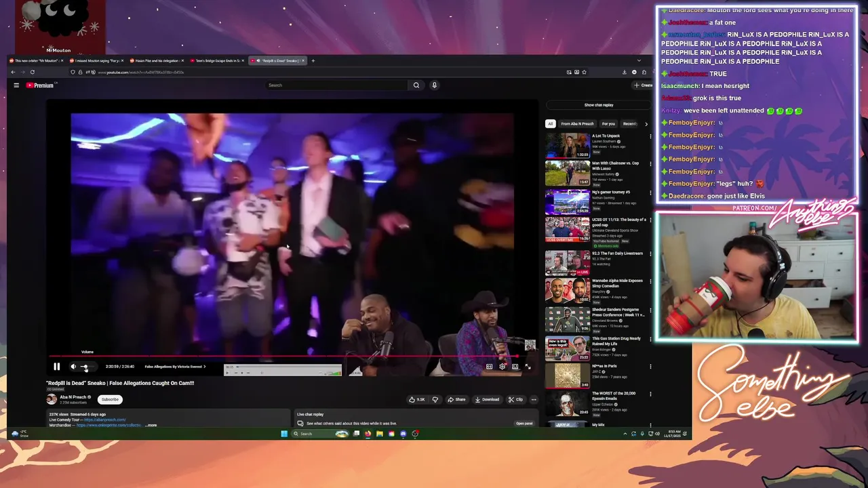This screenshot has height=488, width=868.
Task: Switch to 'Hasan Pike and his delegation' tab
Action: click(157, 60)
